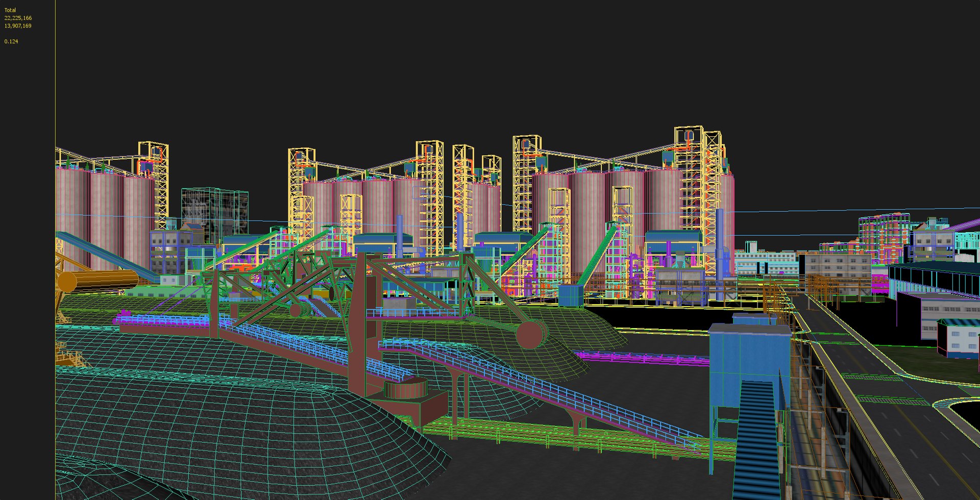980x500 pixels.
Task: Click the 0.124 statistics value
Action: pos(11,41)
